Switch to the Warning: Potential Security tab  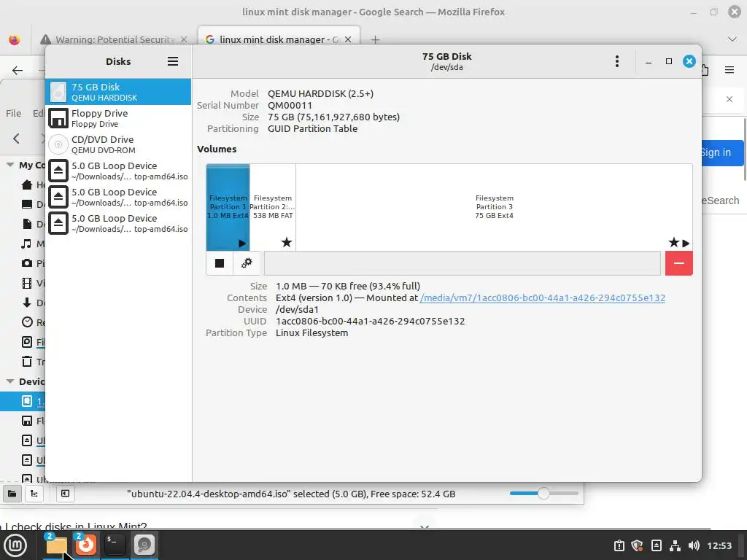pos(114,39)
